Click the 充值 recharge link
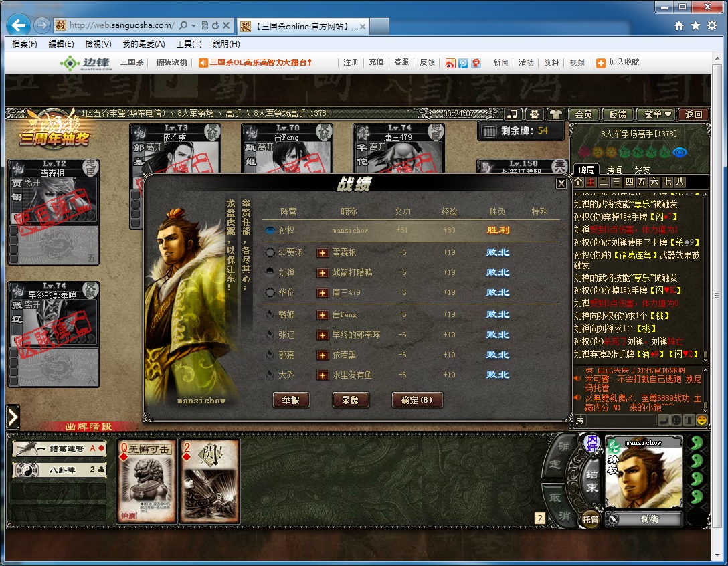This screenshot has height=566, width=728. tap(376, 62)
